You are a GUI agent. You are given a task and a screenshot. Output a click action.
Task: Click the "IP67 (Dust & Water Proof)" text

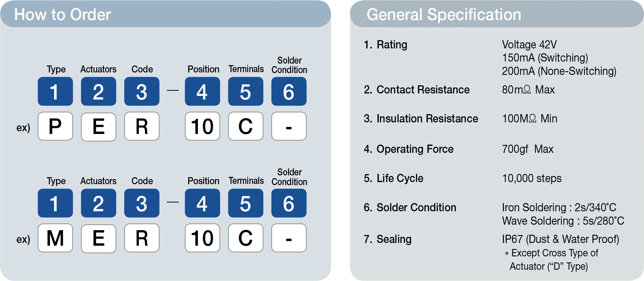point(561,239)
